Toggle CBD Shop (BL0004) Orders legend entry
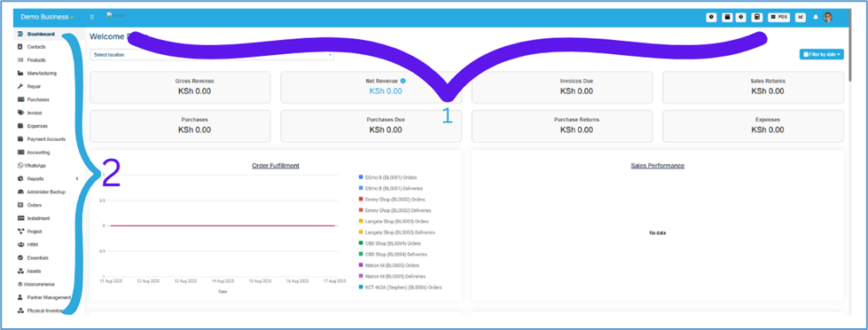The height and width of the screenshot is (330, 868). (x=390, y=243)
